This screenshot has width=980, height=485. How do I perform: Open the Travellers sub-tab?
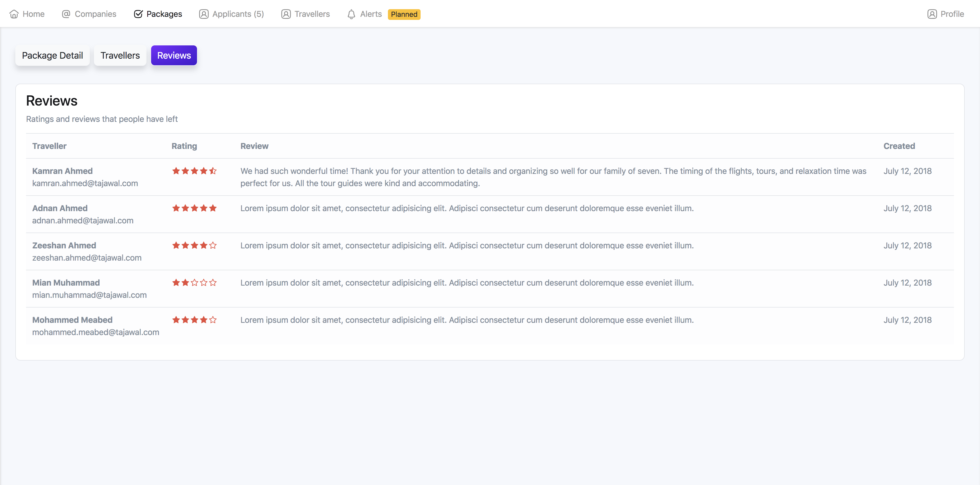pyautogui.click(x=120, y=56)
